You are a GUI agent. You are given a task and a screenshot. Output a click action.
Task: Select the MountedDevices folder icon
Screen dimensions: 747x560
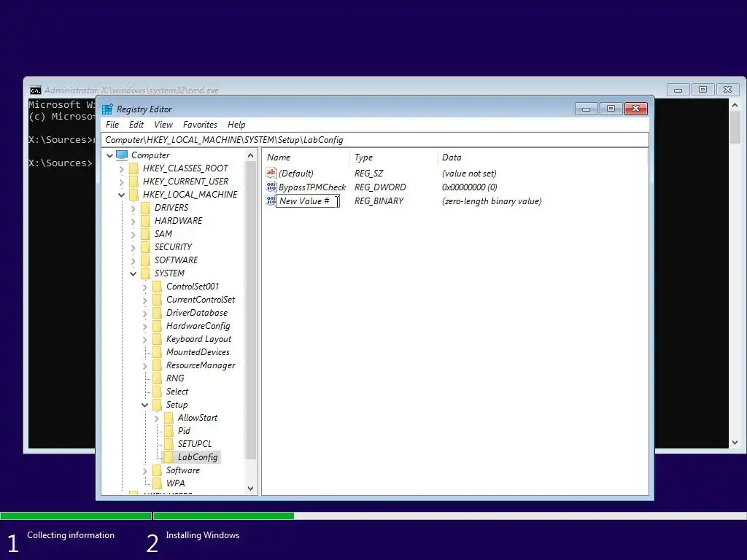[x=158, y=352]
